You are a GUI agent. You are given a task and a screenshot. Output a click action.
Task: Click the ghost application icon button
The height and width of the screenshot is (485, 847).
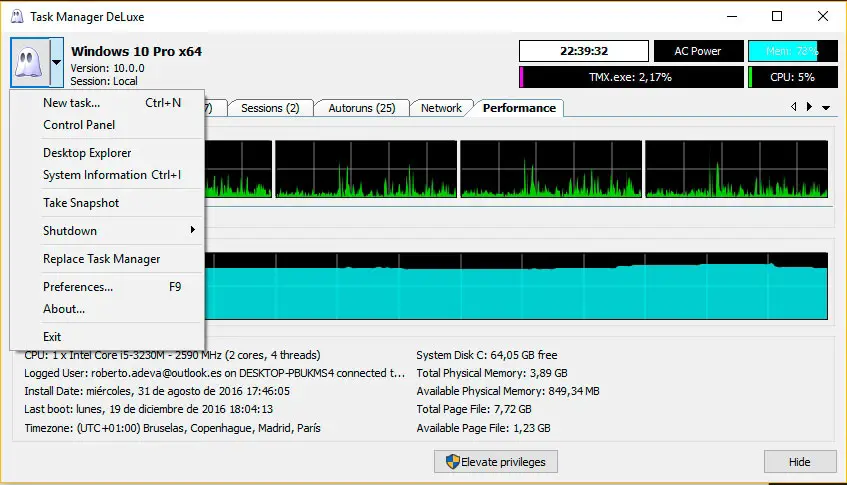(x=30, y=62)
